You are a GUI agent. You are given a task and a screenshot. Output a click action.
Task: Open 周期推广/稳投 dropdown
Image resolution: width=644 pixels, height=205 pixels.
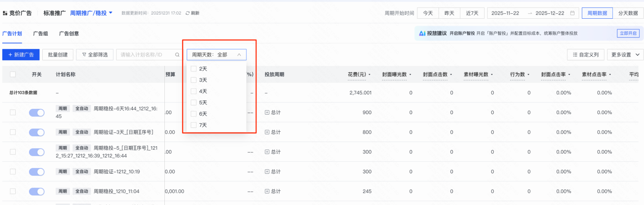click(91, 13)
